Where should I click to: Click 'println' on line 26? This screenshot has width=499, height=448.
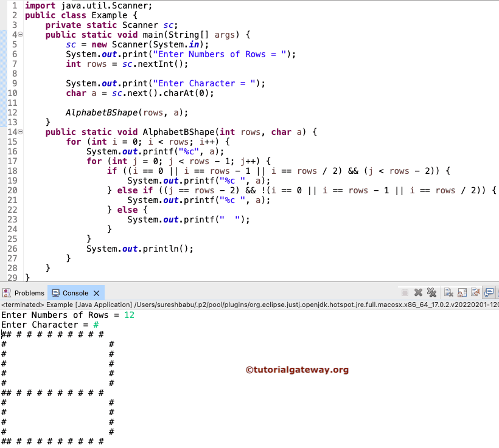pos(161,249)
